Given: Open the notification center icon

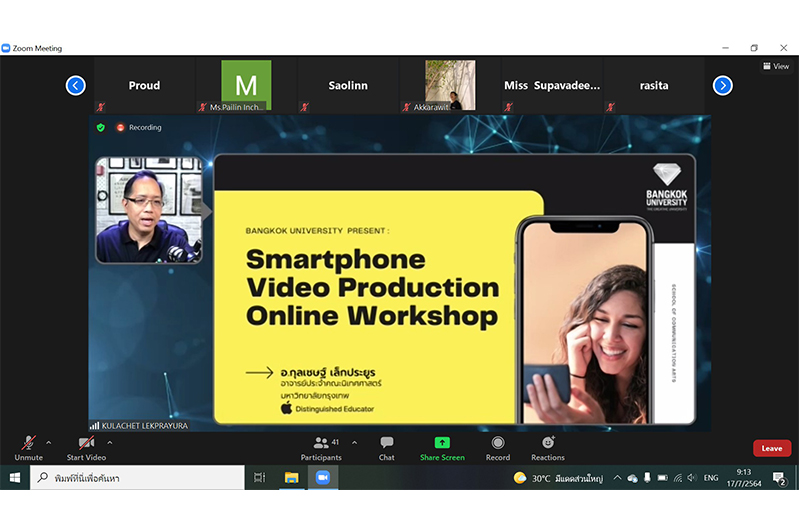Looking at the screenshot, I should (779, 478).
